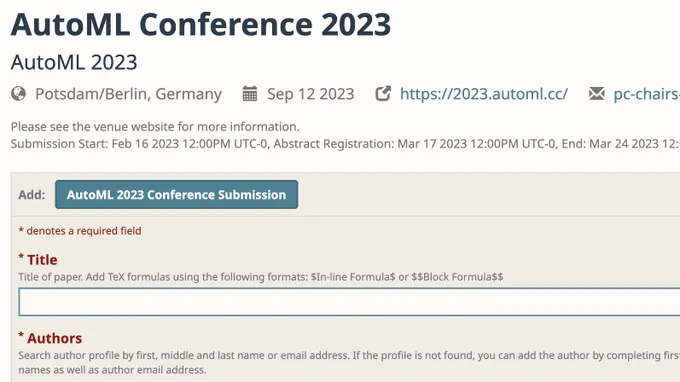The image size is (680, 382).
Task: Click the TeX formulas hint text
Action: point(261,277)
